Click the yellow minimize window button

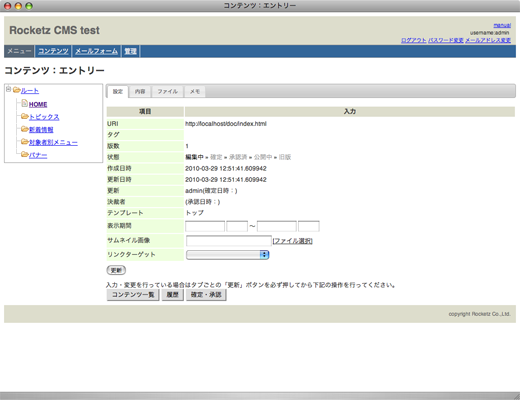click(18, 6)
